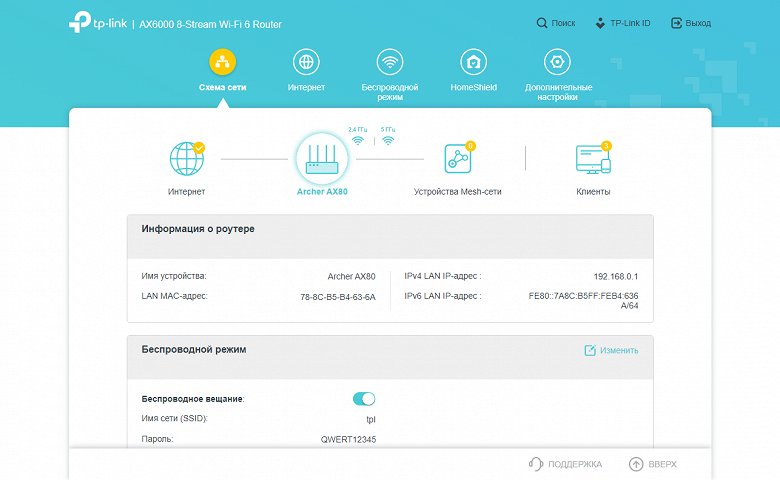Click the Вверх arrow icon
The height and width of the screenshot is (480, 780).
(x=636, y=464)
